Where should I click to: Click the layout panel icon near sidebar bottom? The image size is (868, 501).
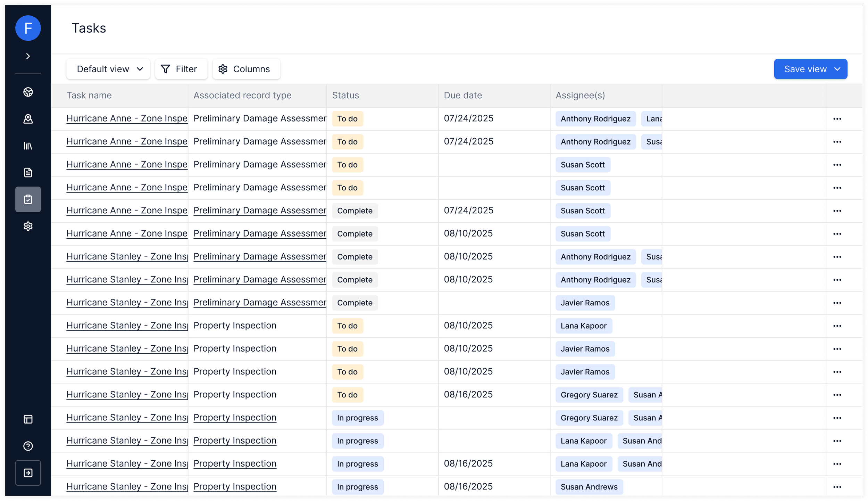pyautogui.click(x=28, y=419)
